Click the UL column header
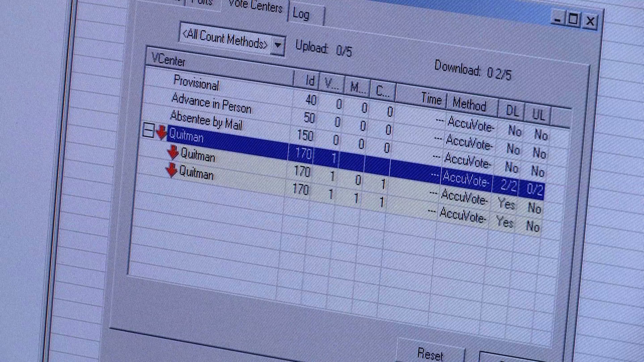Screen dimensions: 644x362 click(538, 115)
